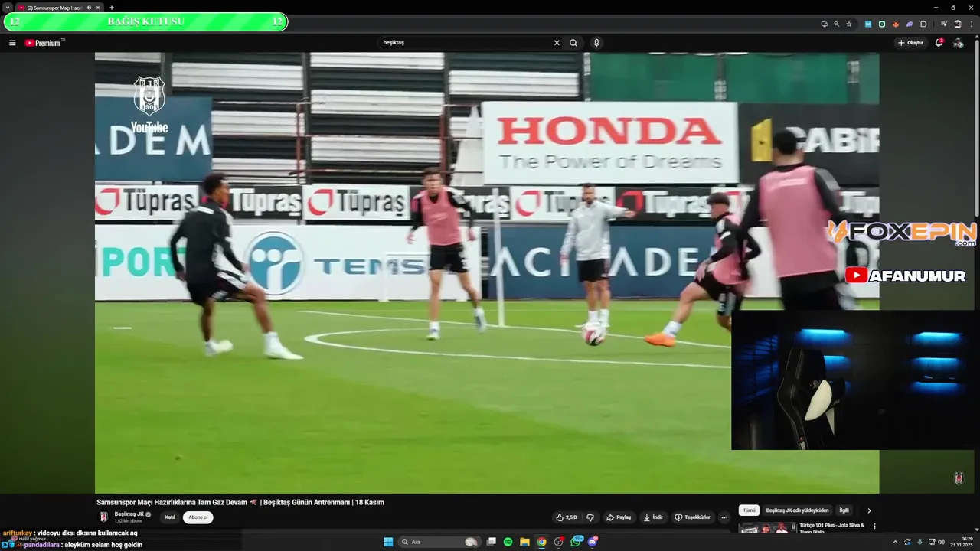Open Chrome from the taskbar
Screen dimensions: 980x551
click(542, 542)
